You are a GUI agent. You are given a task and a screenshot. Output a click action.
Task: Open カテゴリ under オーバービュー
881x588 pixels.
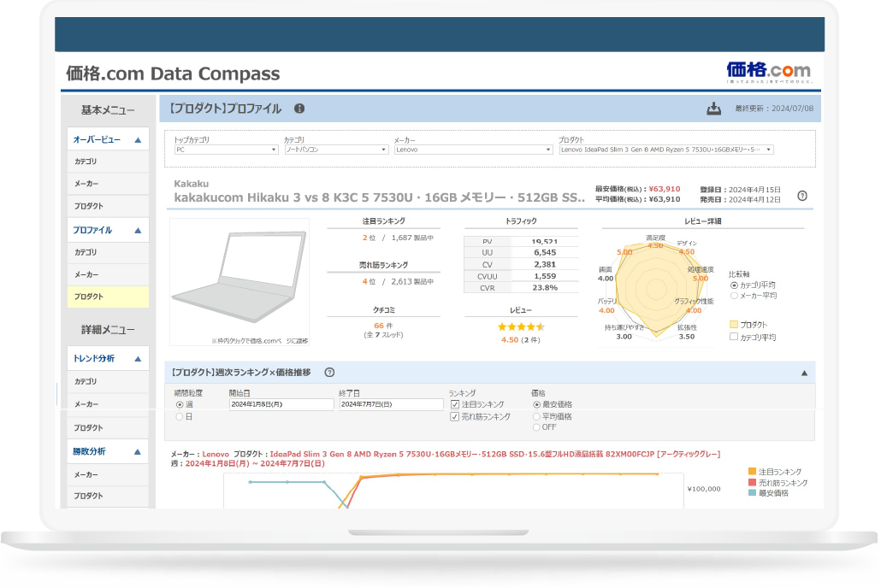click(x=108, y=162)
